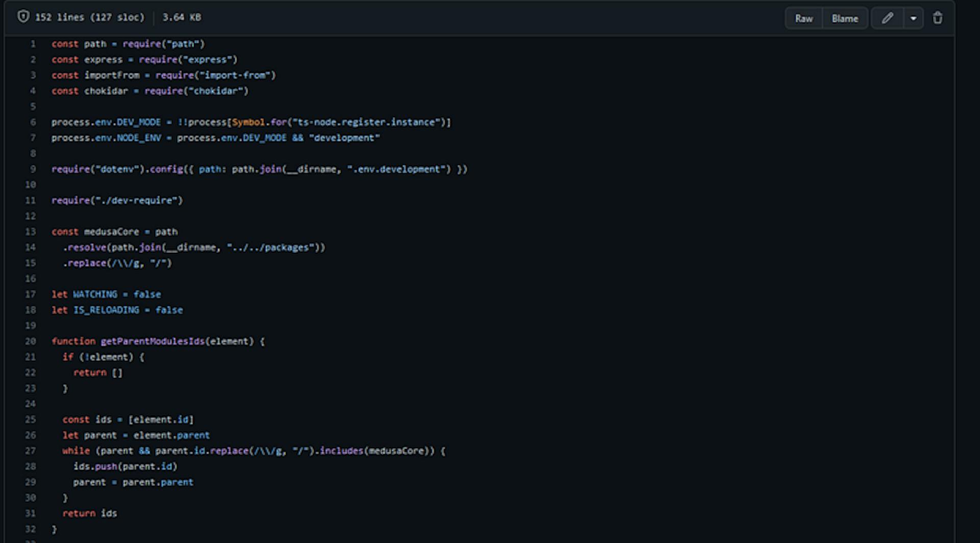The width and height of the screenshot is (980, 543).
Task: Open the Raw file view
Action: (804, 18)
